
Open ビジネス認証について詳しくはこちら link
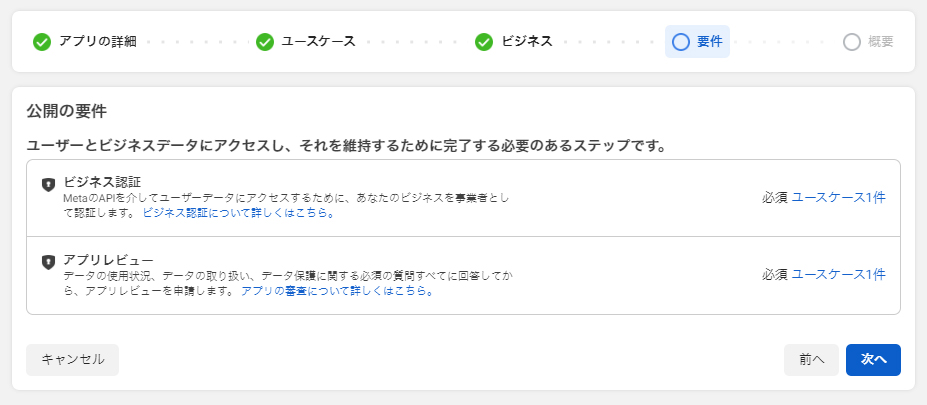pos(239,213)
